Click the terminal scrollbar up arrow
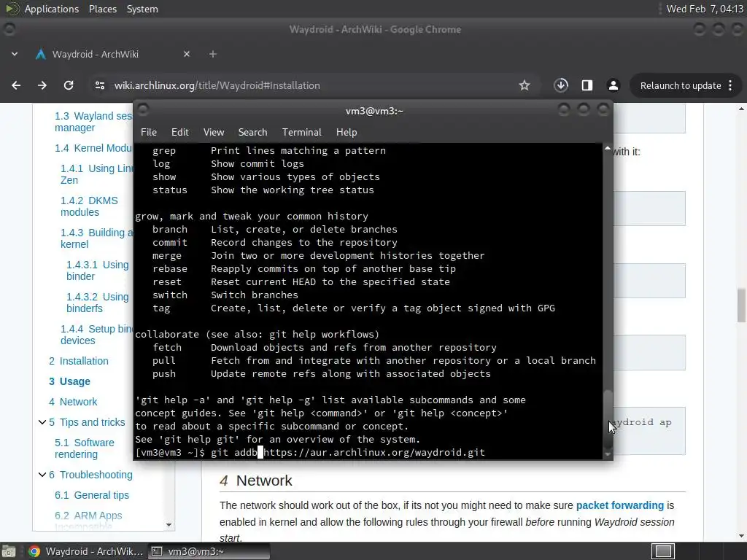This screenshot has width=747, height=560. [608, 149]
